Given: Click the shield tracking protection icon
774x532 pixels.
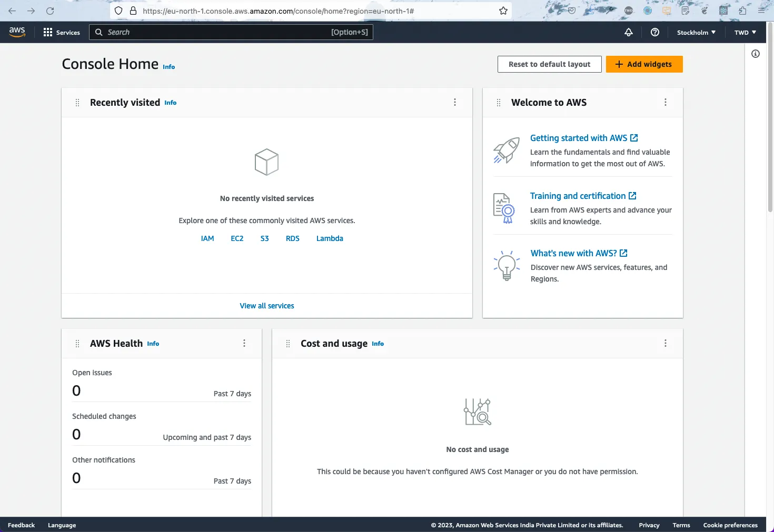Looking at the screenshot, I should click(118, 11).
